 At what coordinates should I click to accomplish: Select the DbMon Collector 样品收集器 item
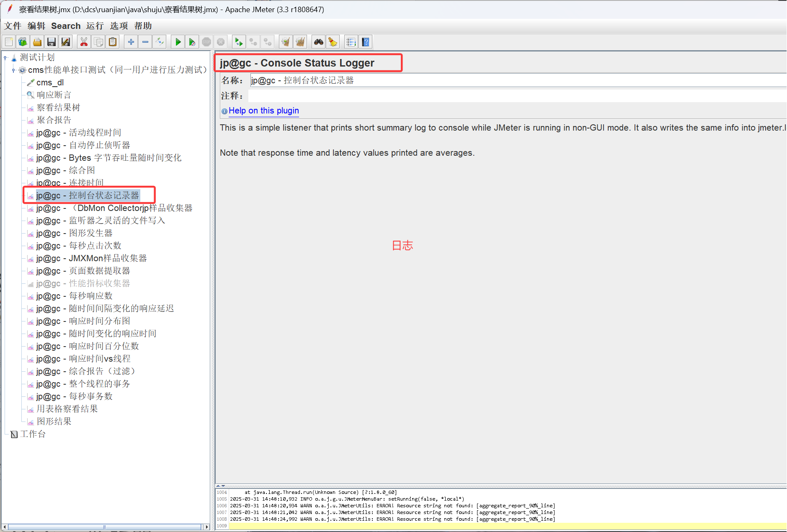tap(114, 208)
